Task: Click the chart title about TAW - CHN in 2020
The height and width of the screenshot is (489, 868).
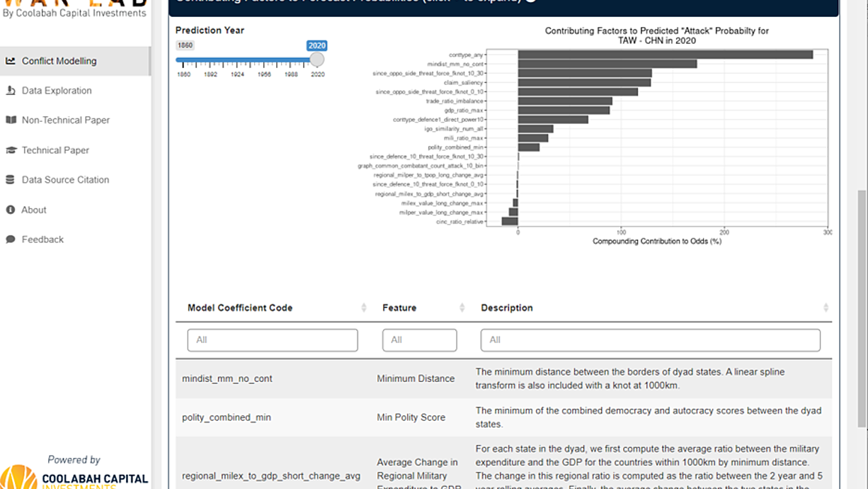Action: [x=657, y=35]
